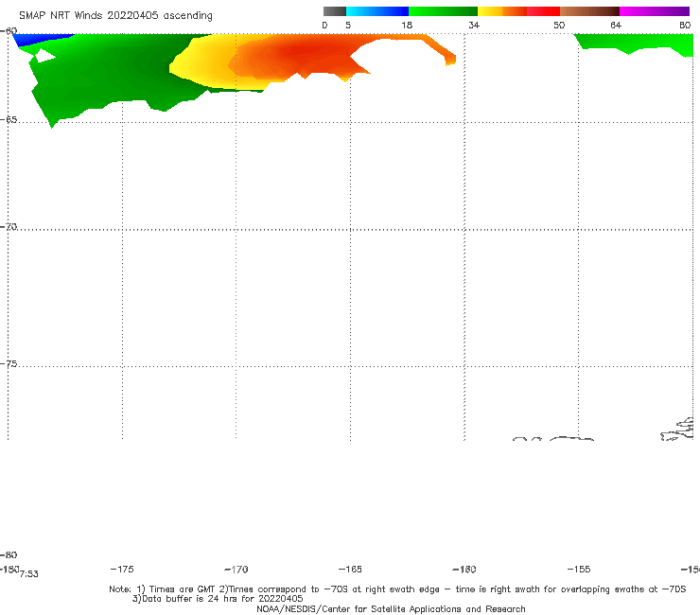Click the color bar label "18"

point(407,26)
